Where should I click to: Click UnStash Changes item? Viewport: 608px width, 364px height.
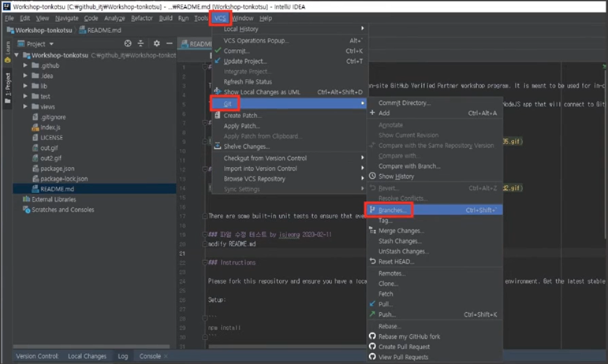(435, 251)
